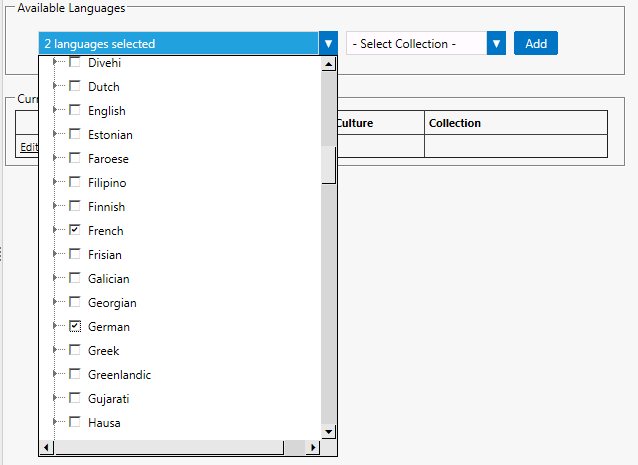Image resolution: width=638 pixels, height=465 pixels.
Task: Check the Dutch language checkbox
Action: pyautogui.click(x=75, y=87)
